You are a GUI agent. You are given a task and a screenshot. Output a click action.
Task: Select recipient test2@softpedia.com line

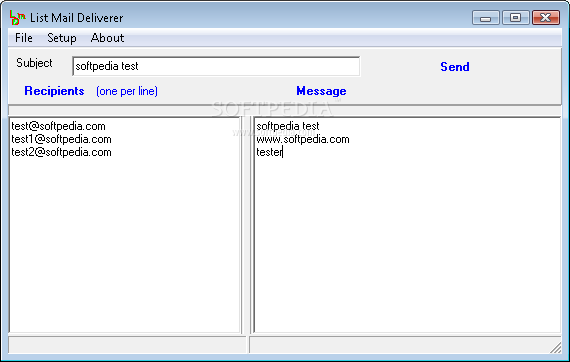[61, 152]
